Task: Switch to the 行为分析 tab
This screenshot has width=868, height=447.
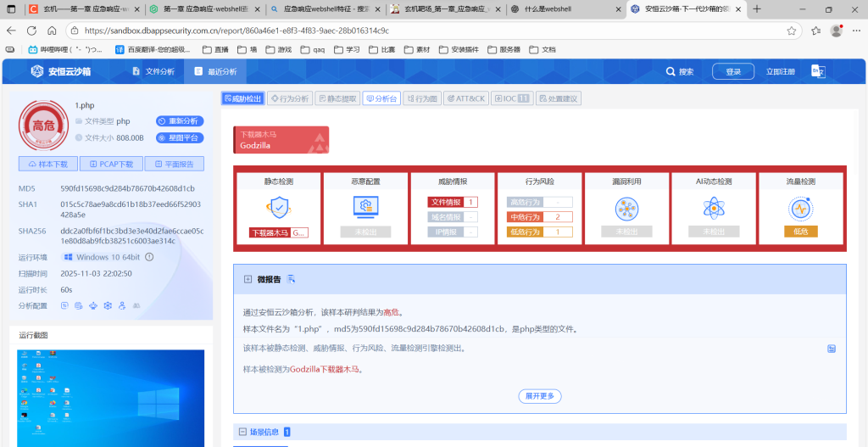Action: click(x=290, y=98)
